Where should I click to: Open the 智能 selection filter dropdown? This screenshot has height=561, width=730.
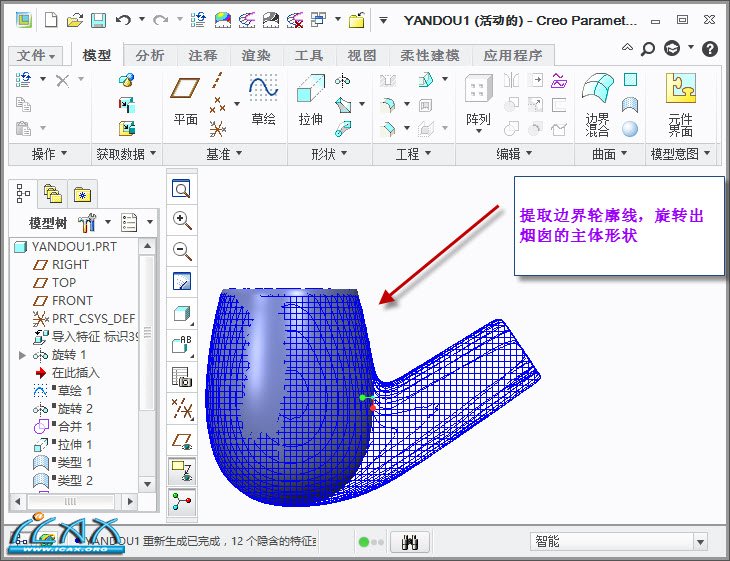(x=621, y=541)
